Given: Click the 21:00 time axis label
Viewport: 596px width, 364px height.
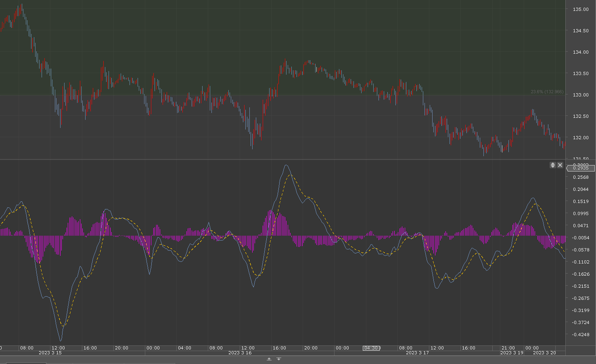Looking at the screenshot, I should [508, 348].
